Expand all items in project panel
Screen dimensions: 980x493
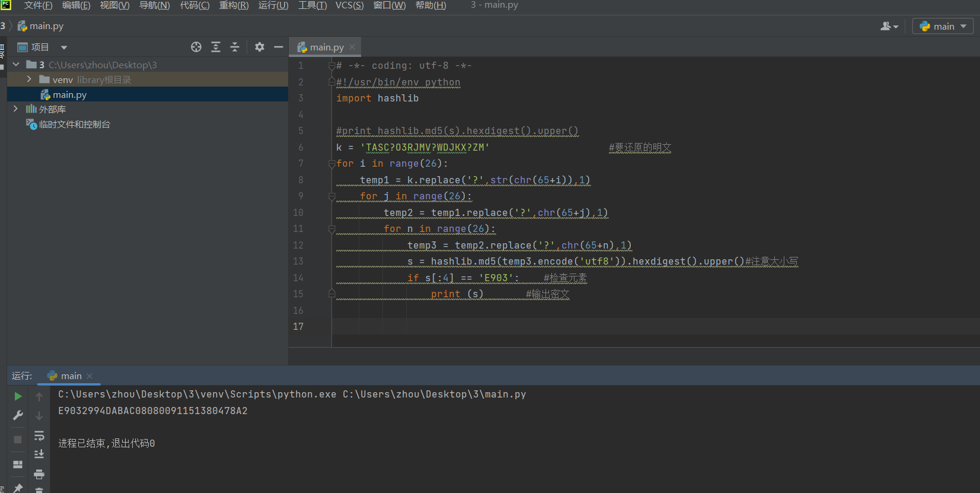pos(216,47)
